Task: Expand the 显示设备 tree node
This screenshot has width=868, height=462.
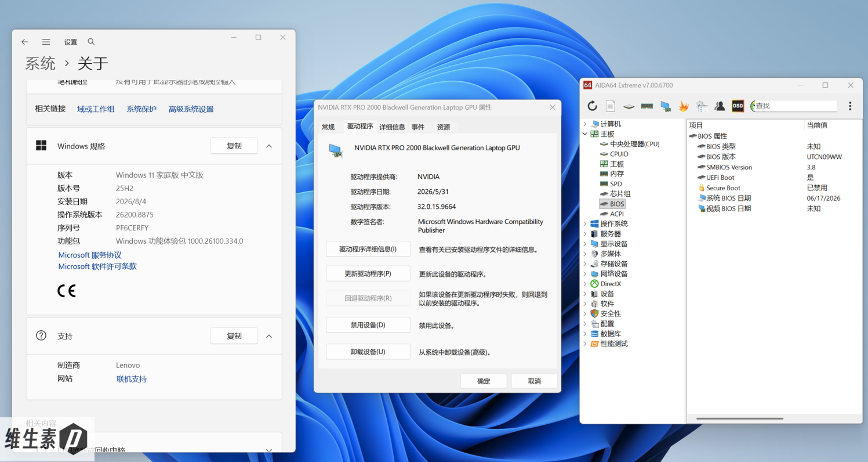Action: (x=584, y=244)
